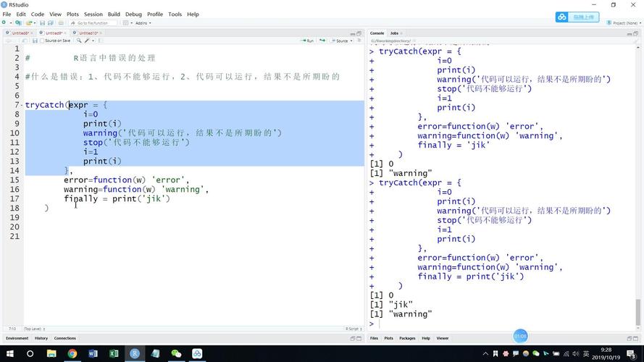Open the Project (None) dropdown

[x=623, y=23]
